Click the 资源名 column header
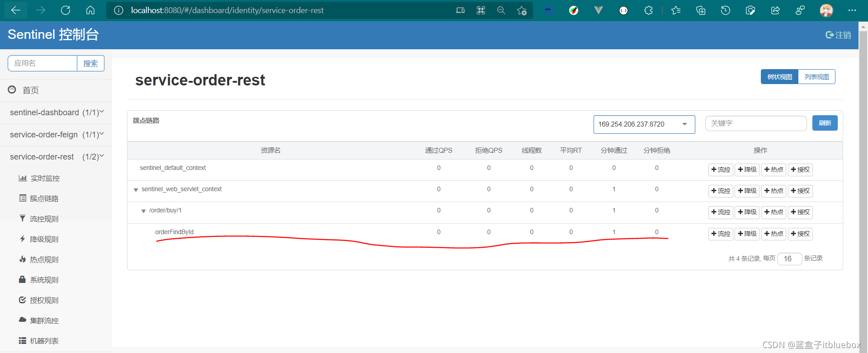Viewport: 868px width, 353px height. [x=270, y=151]
